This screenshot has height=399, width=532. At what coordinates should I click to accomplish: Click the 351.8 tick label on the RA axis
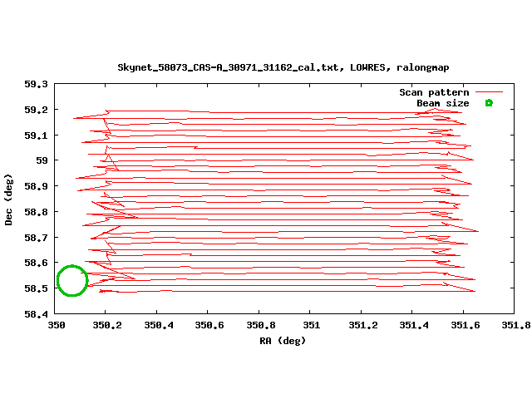(515, 326)
